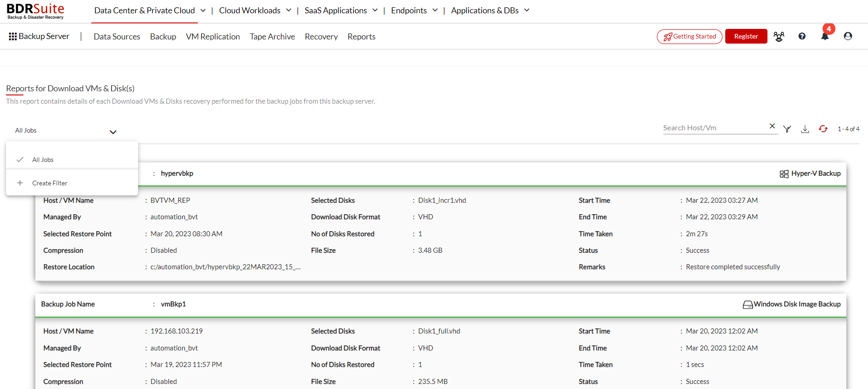
Task: Open the Backup menu
Action: pos(163,37)
